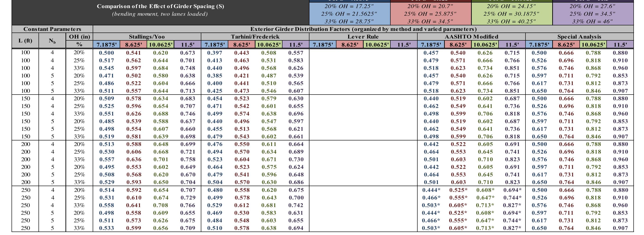Click the cell '25% OH = 21.5625"'

(x=349, y=14)
